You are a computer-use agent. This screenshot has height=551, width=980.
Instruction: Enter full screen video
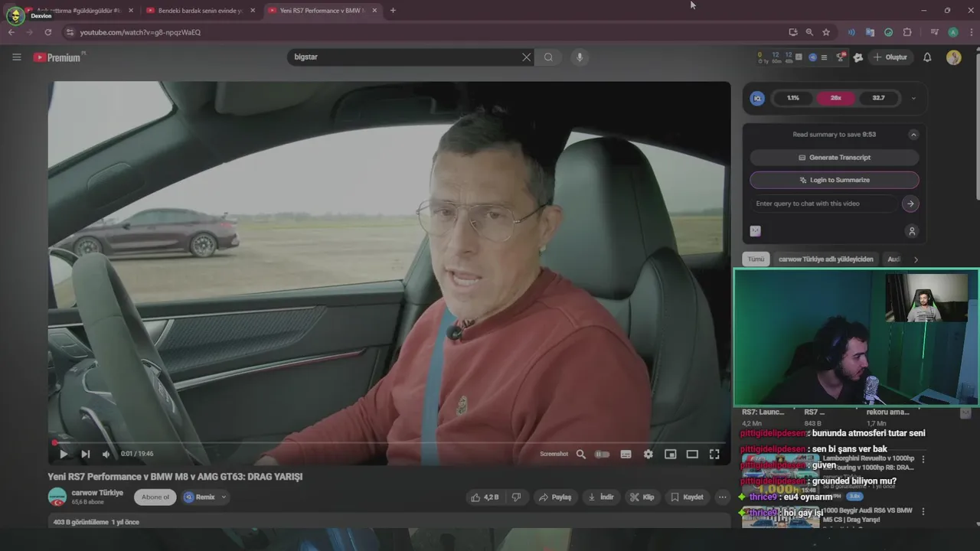pyautogui.click(x=714, y=454)
